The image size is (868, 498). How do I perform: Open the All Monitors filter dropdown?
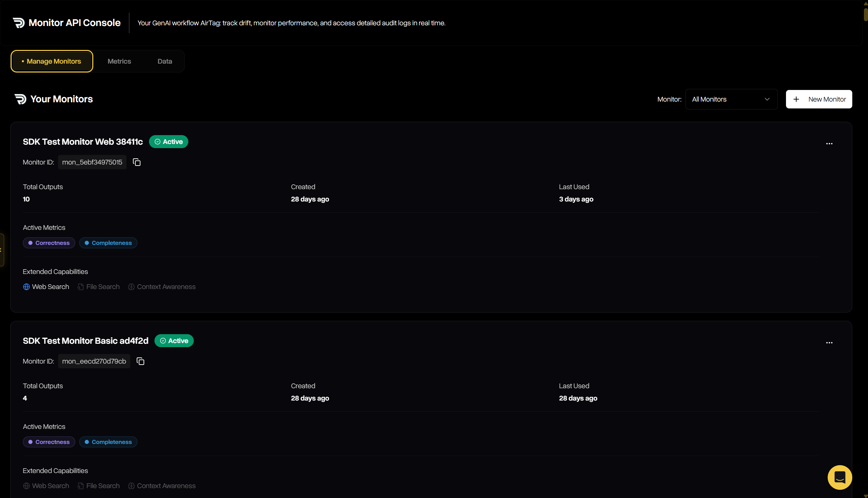(731, 99)
